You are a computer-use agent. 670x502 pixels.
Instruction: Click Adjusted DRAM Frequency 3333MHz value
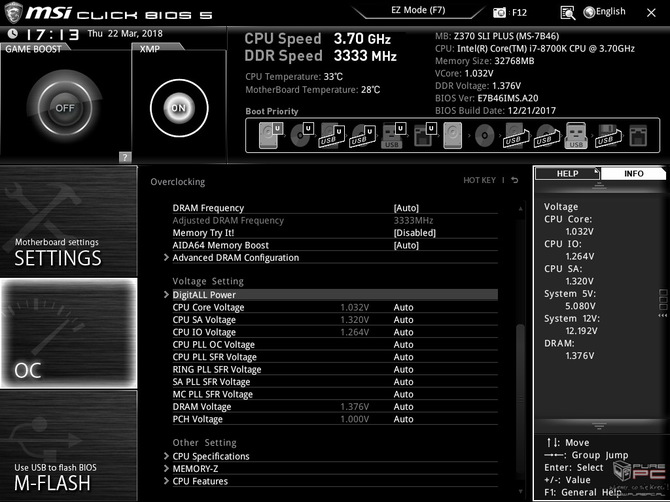pos(413,220)
